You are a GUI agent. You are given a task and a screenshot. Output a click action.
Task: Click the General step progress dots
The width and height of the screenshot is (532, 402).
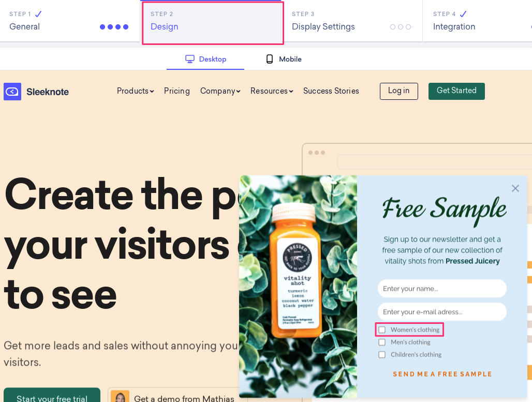pos(114,27)
